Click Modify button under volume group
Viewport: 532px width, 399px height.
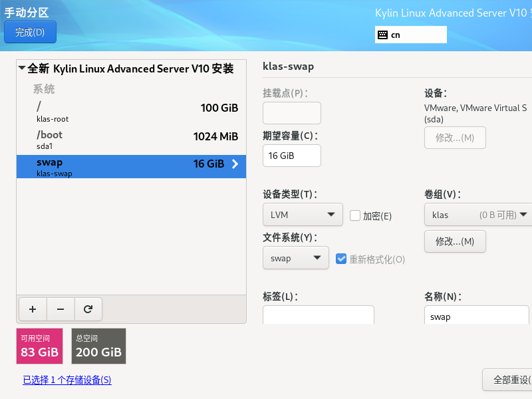pyautogui.click(x=455, y=241)
